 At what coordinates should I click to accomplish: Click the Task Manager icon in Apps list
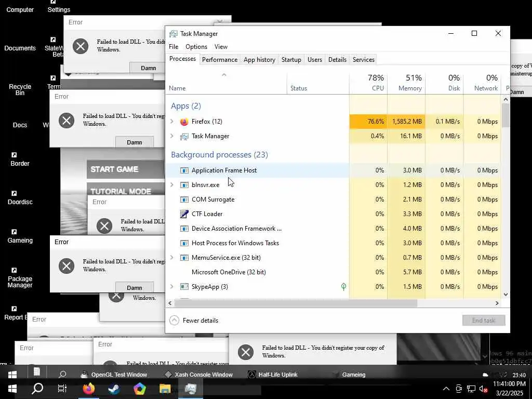[184, 136]
